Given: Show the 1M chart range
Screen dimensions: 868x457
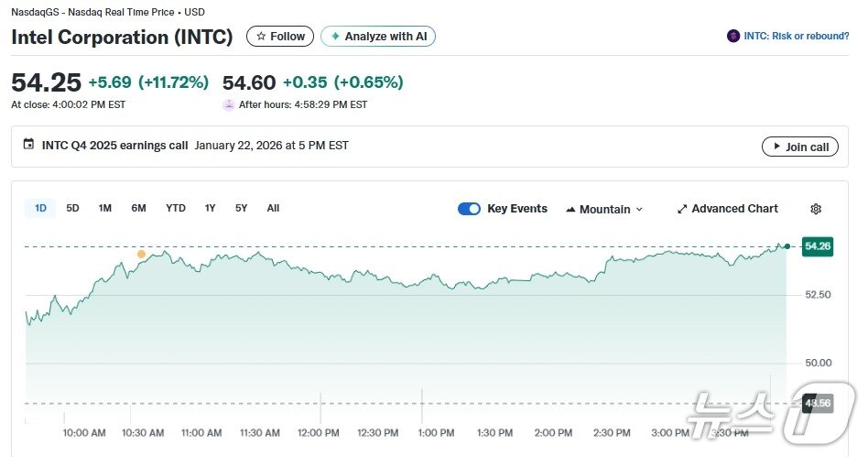Looking at the screenshot, I should coord(105,208).
